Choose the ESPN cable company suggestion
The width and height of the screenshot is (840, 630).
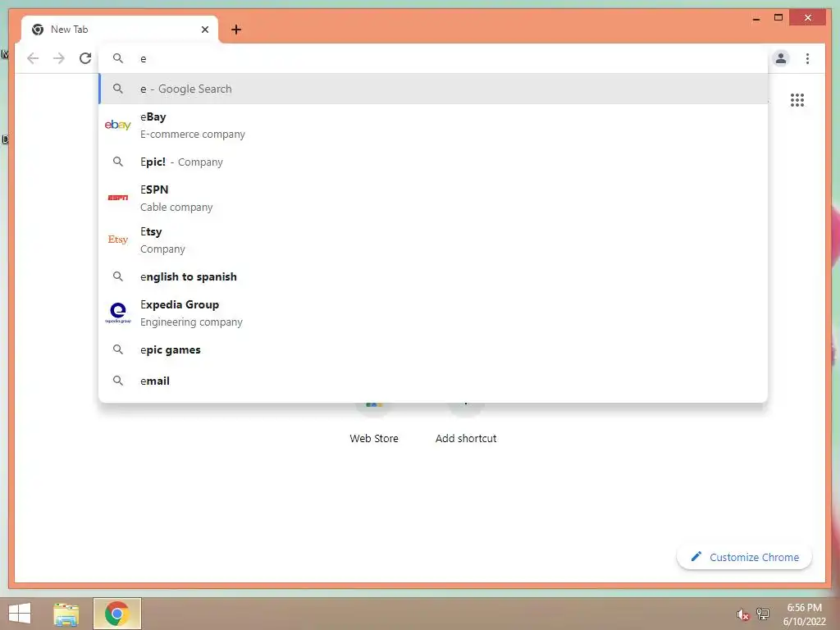pyautogui.click(x=433, y=199)
